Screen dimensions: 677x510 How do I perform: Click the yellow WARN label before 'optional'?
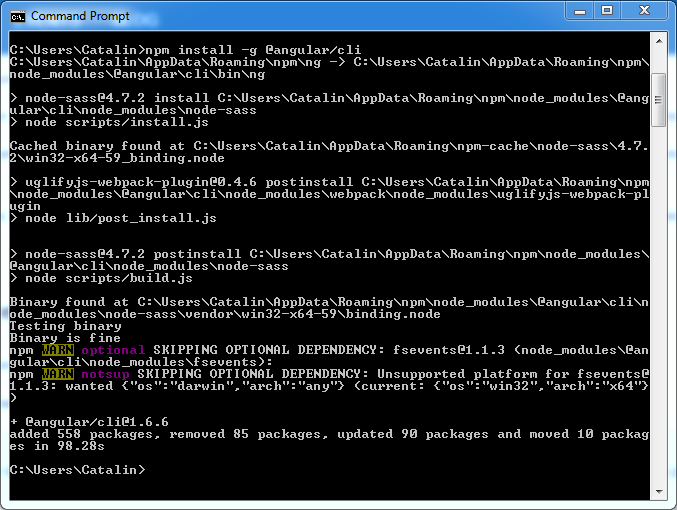point(58,350)
